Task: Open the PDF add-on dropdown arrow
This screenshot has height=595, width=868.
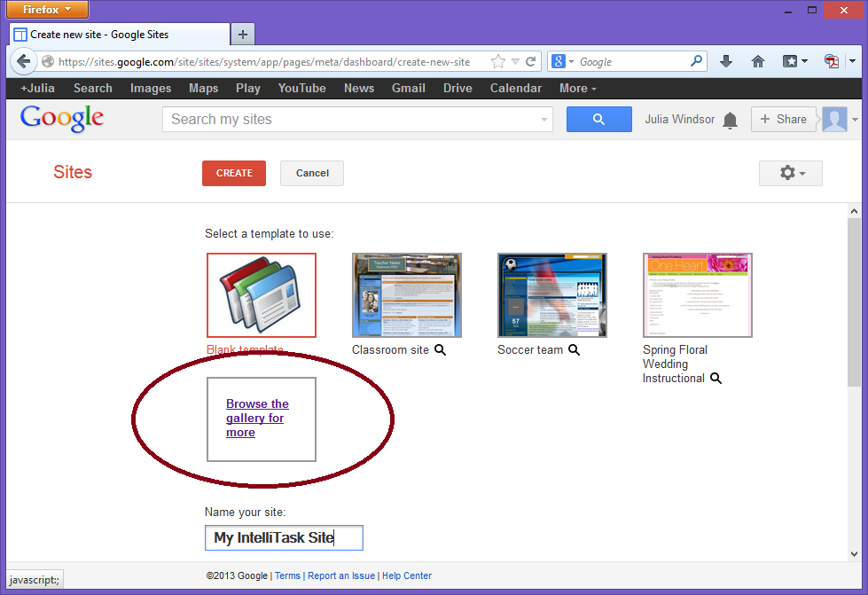Action: 853,61
